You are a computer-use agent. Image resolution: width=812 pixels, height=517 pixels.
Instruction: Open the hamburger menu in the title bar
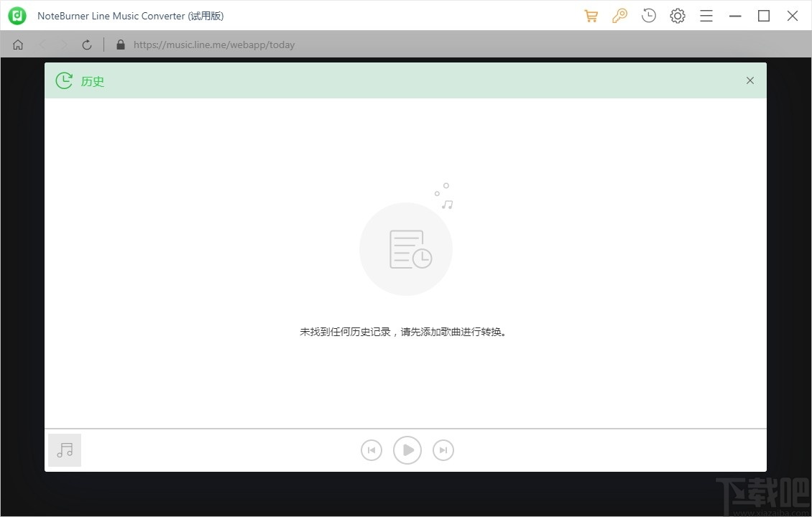point(706,15)
